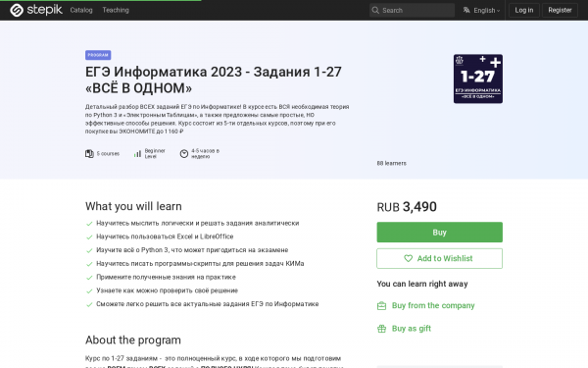
Task: Click the green Buy button
Action: pos(439,232)
